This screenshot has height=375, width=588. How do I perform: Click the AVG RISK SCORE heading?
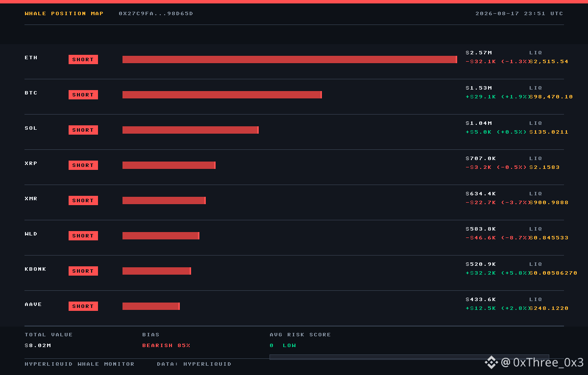[300, 335]
